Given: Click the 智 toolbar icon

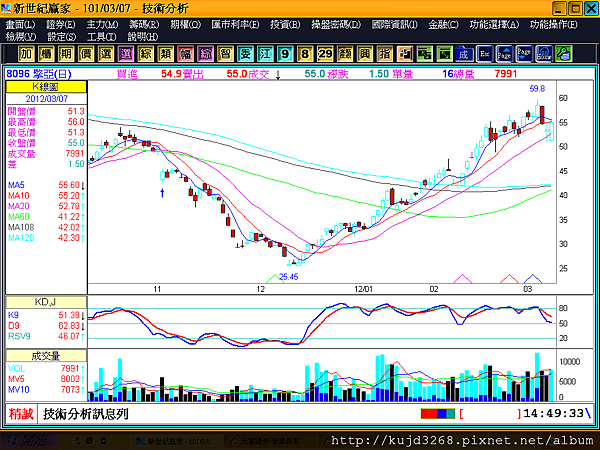Looking at the screenshot, I should [x=225, y=54].
